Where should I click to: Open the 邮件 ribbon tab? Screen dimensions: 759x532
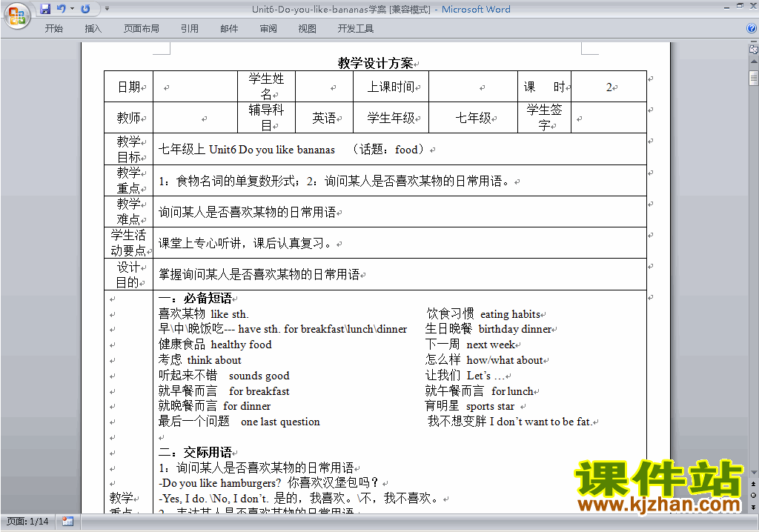click(x=229, y=29)
